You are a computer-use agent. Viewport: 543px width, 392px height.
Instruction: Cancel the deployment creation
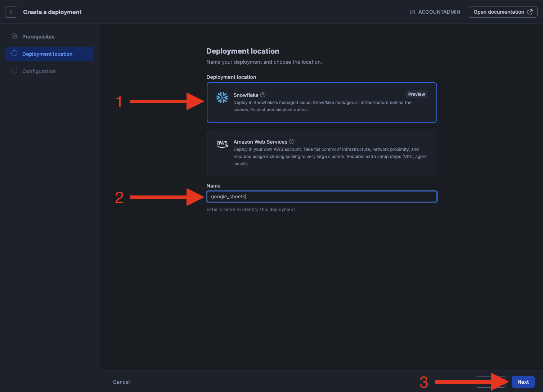tap(121, 382)
